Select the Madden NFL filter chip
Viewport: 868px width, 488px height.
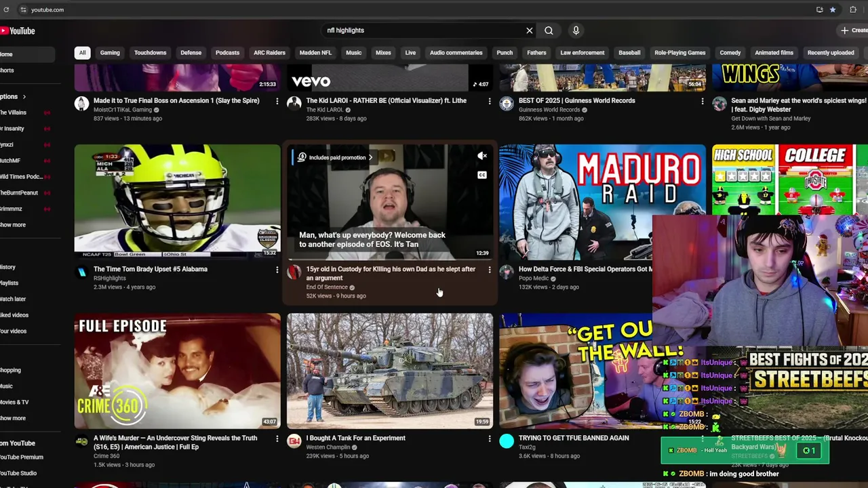pos(315,53)
